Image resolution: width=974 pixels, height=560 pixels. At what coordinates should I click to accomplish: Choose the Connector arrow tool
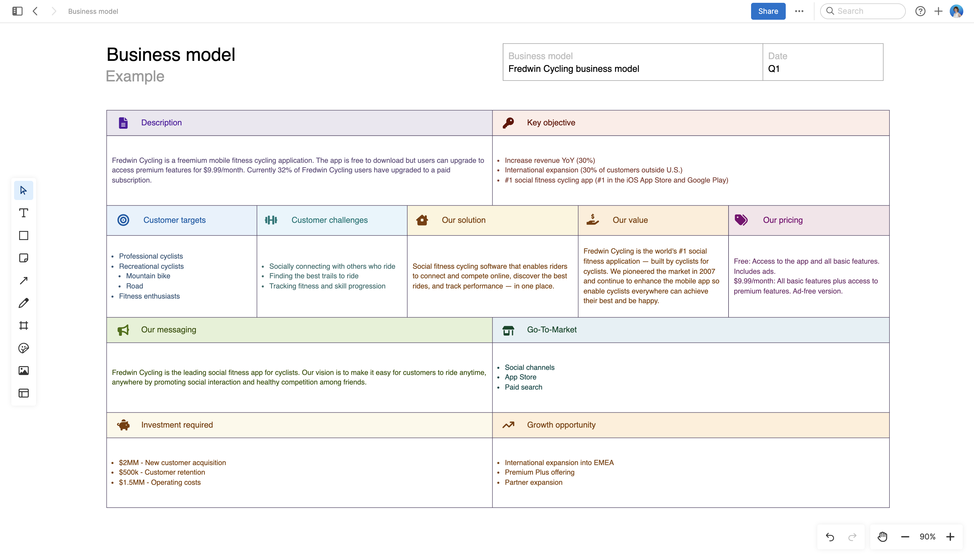23,280
